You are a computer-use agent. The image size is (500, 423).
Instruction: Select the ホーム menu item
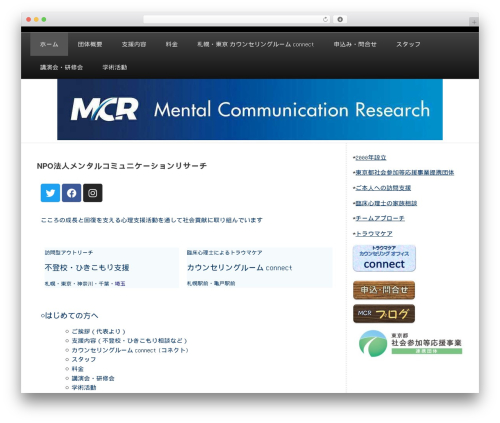coord(49,44)
